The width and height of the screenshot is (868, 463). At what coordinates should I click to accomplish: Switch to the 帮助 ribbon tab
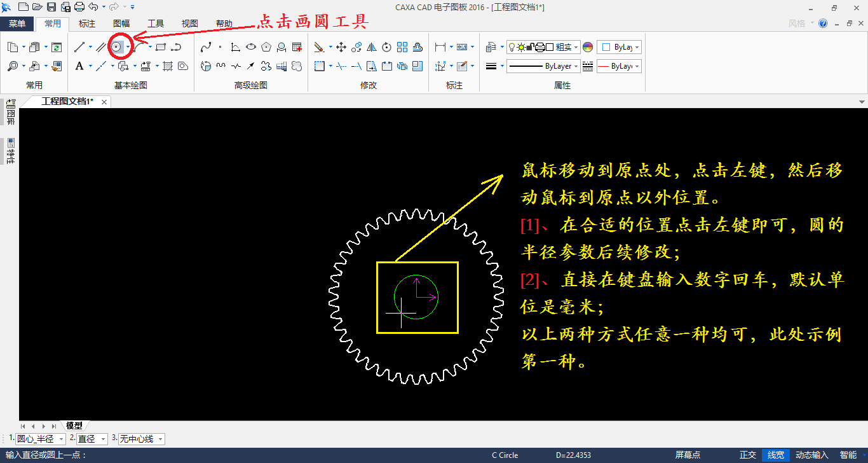click(224, 24)
